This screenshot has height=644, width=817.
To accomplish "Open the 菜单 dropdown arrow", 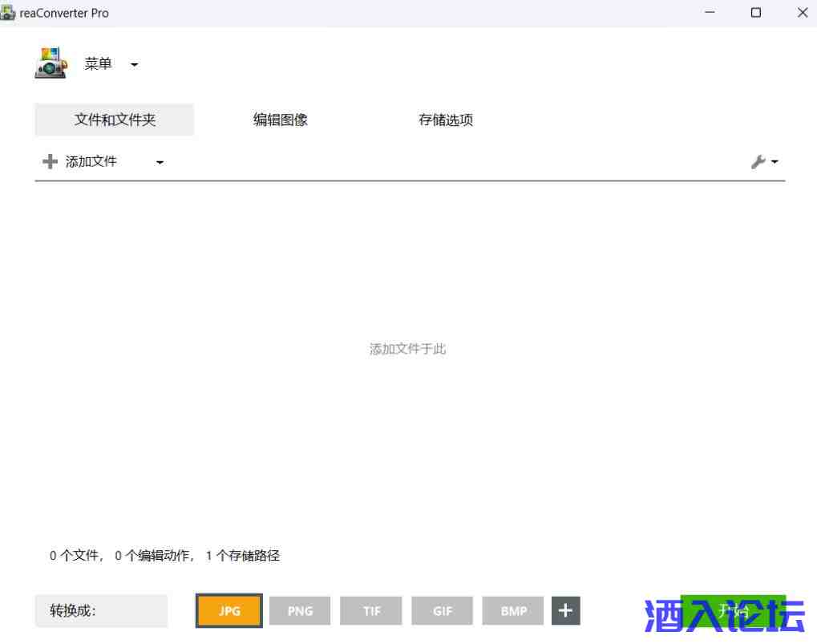I will pyautogui.click(x=134, y=65).
